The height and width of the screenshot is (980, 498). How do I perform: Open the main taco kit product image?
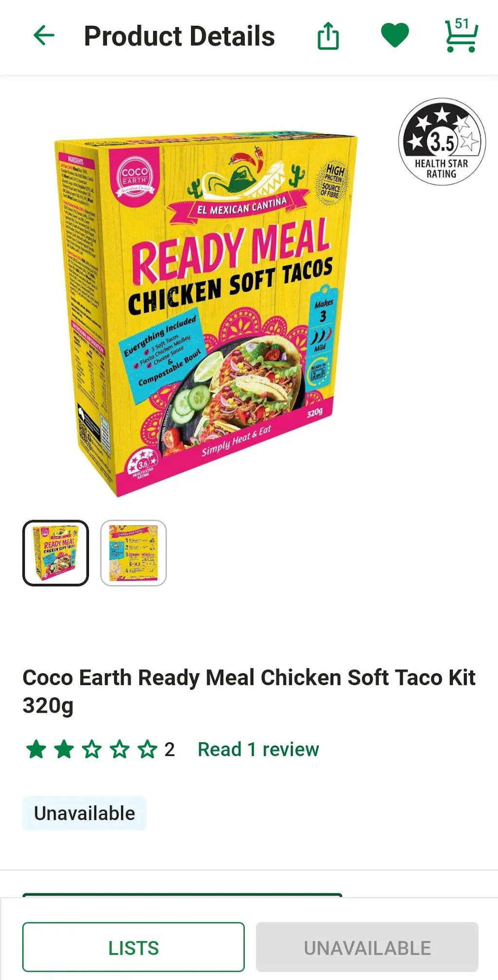pos(206,313)
